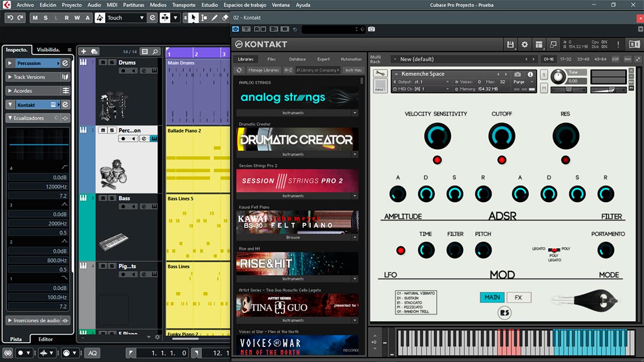
Task: Undo the last action in Cubase toolbar
Action: pos(10,18)
